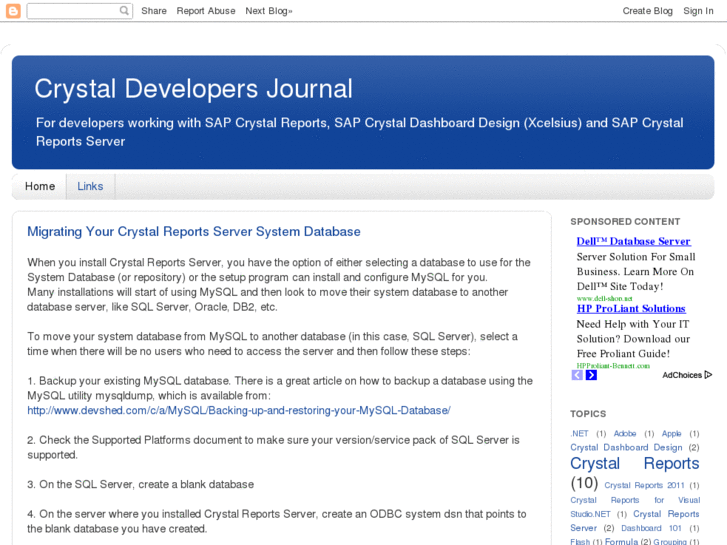Screen dimensions: 727x545
Task: Open the Crystal Reports Server topic
Action: pos(635,521)
